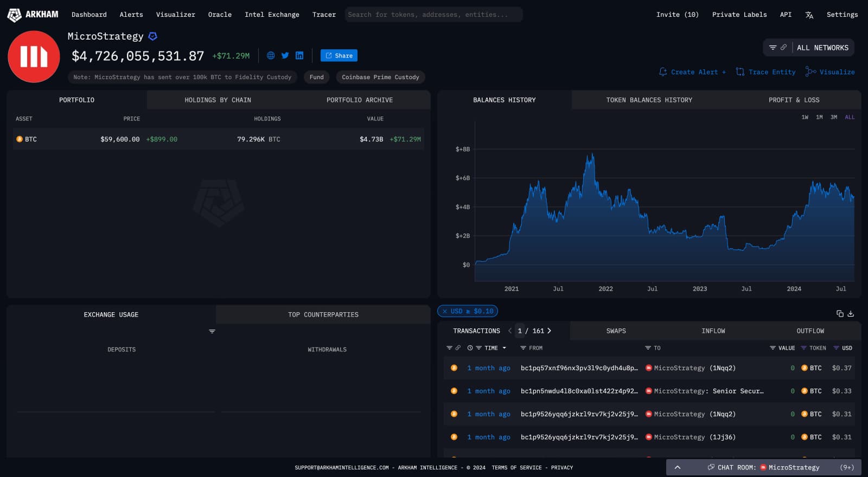Image resolution: width=868 pixels, height=477 pixels.
Task: Set chart range to 1M
Action: (x=819, y=117)
